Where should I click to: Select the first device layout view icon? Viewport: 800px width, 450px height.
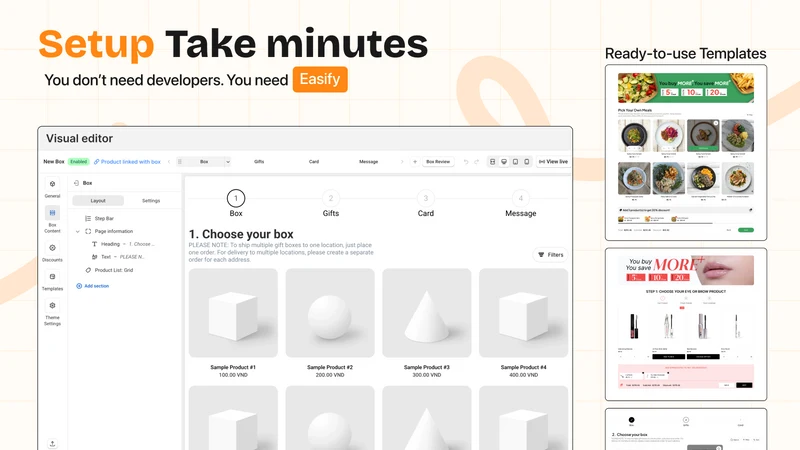coord(492,162)
